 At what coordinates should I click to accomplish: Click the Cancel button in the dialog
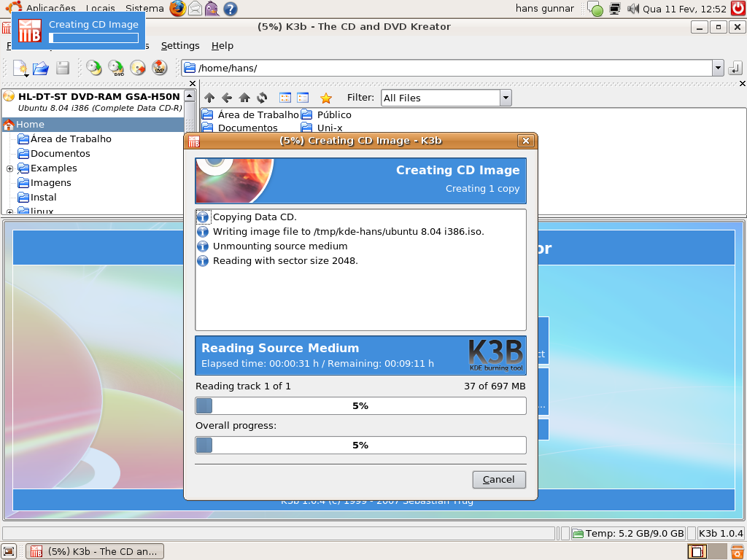(499, 480)
